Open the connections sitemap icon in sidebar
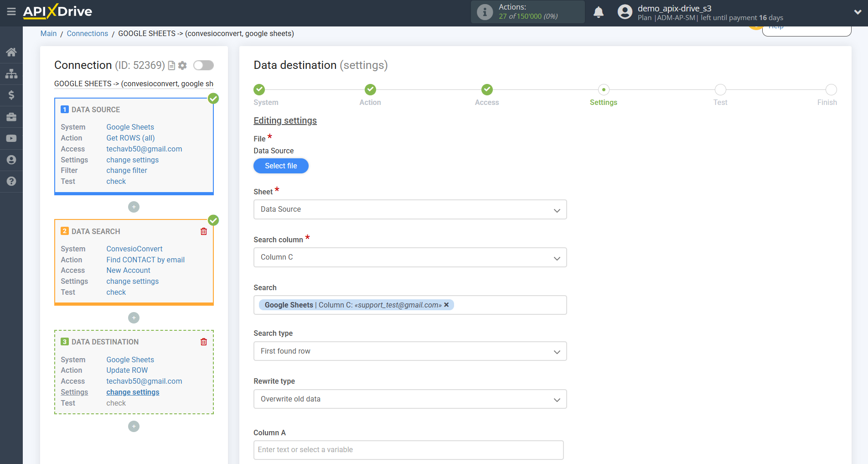The height and width of the screenshot is (464, 868). point(11,73)
